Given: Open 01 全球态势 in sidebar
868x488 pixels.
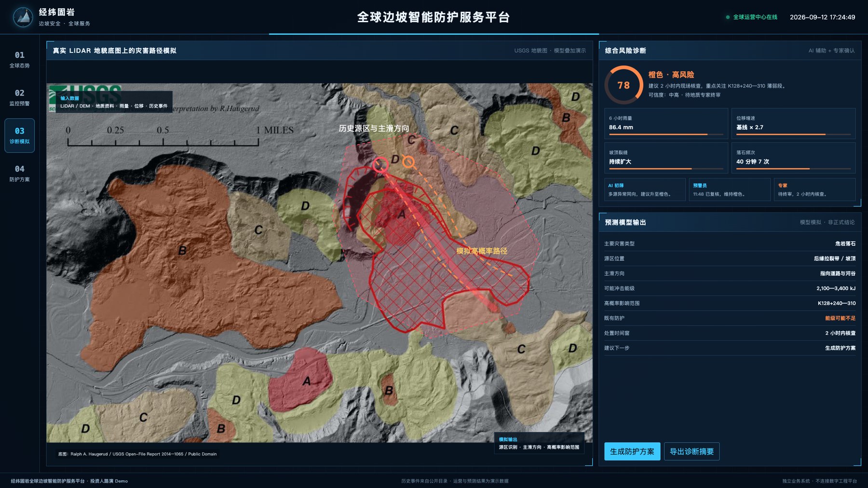Looking at the screenshot, I should (20, 59).
